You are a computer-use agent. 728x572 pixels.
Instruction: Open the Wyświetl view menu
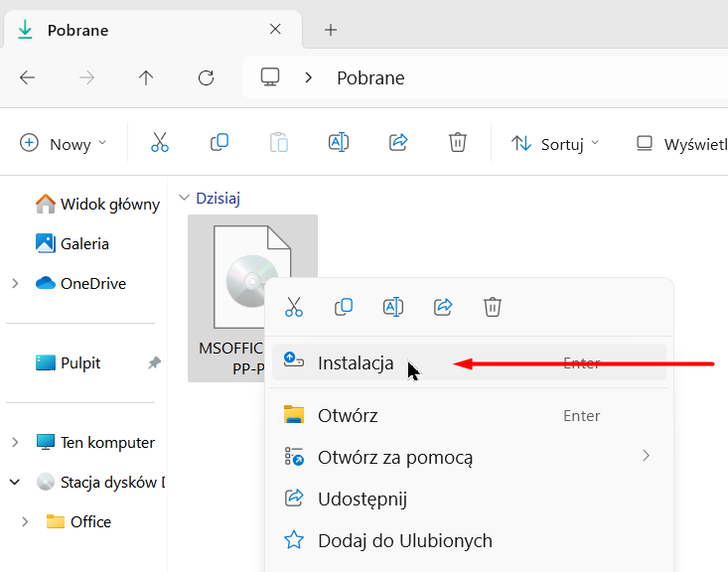tap(681, 144)
